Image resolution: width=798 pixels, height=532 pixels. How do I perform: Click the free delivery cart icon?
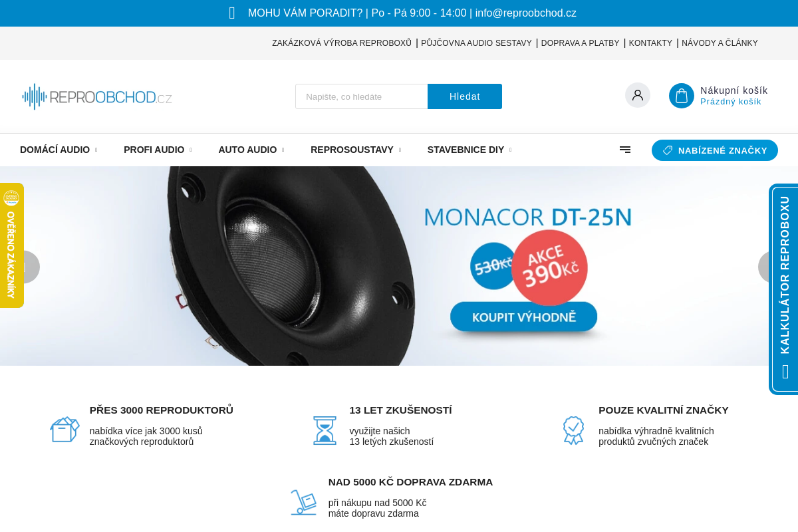tap(303, 502)
